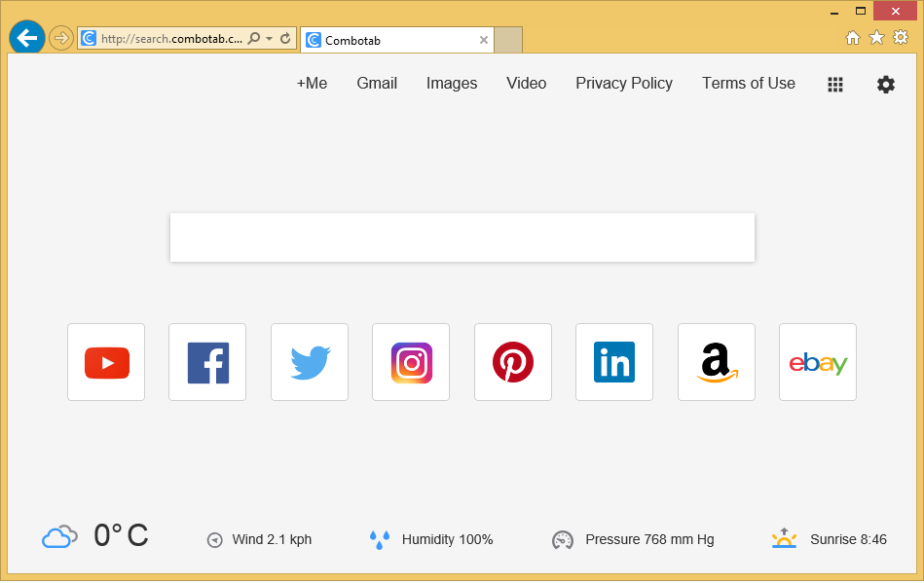Image resolution: width=924 pixels, height=583 pixels.
Task: Open the Amazon shortcut tile
Action: tap(717, 362)
